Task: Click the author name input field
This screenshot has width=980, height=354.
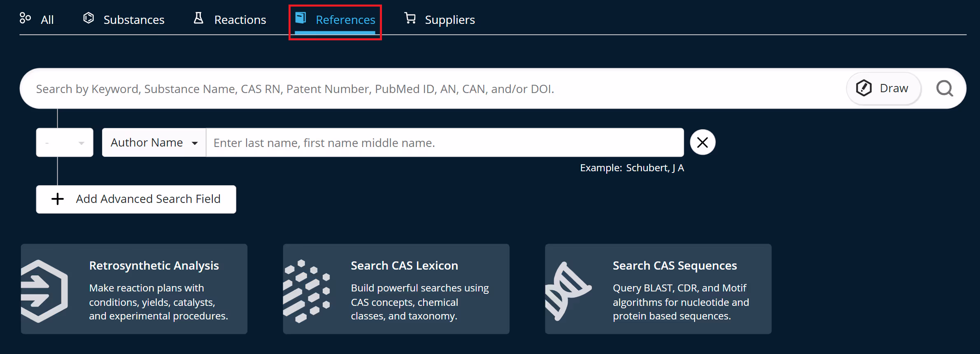Action: pos(445,142)
